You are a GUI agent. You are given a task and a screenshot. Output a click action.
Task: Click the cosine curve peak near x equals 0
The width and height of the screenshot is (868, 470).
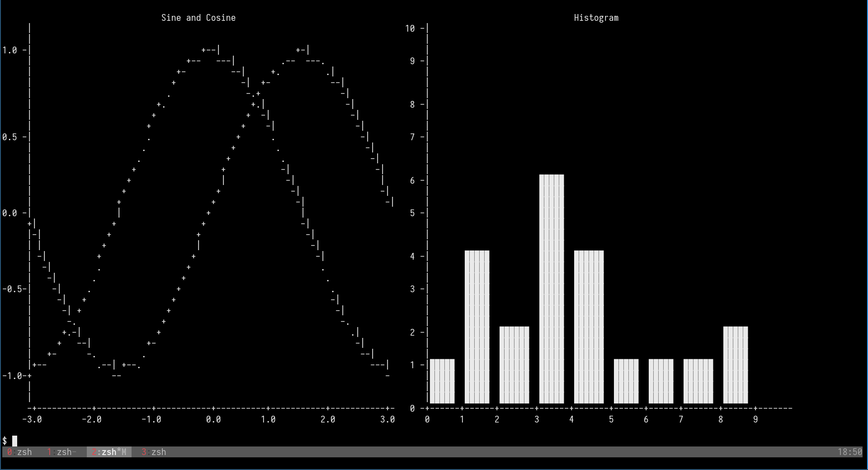coord(210,50)
